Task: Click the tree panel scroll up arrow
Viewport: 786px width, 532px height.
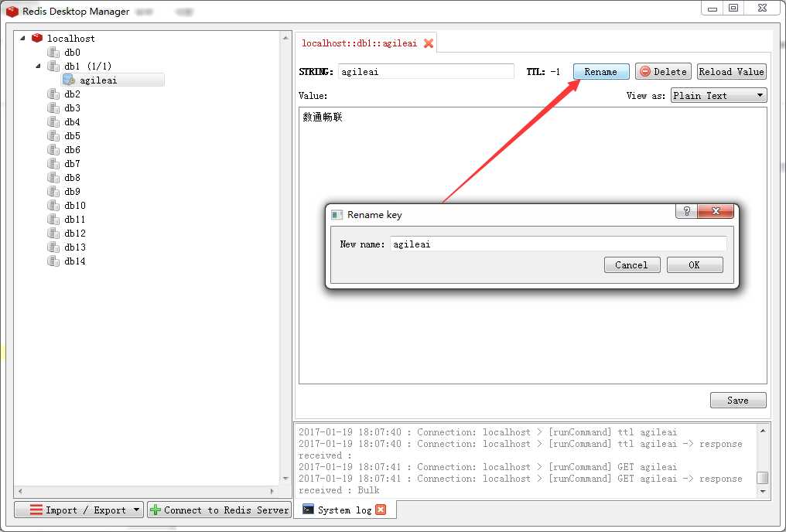Action: (285, 38)
